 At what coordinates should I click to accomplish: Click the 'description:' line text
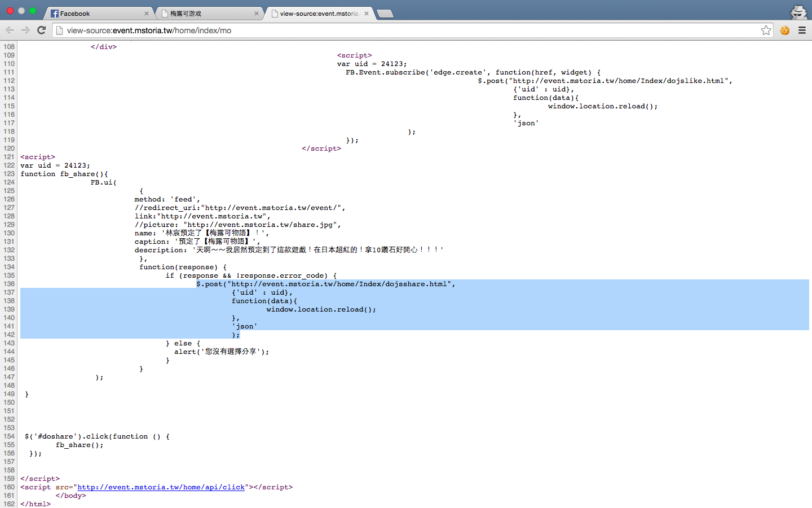[x=289, y=250]
